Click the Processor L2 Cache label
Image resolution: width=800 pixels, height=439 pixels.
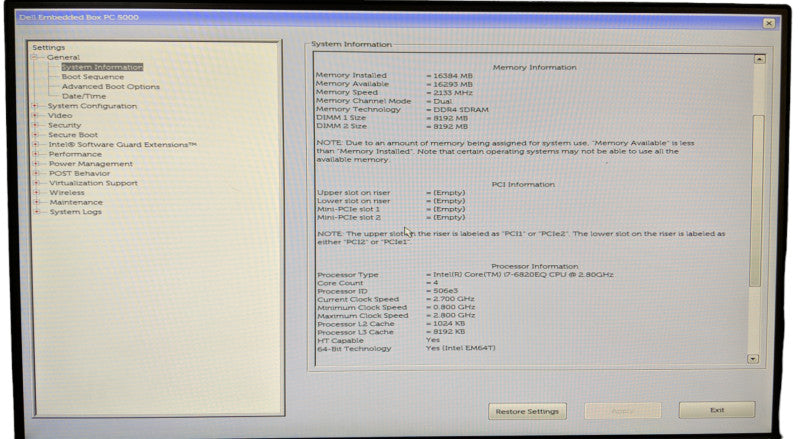click(356, 324)
